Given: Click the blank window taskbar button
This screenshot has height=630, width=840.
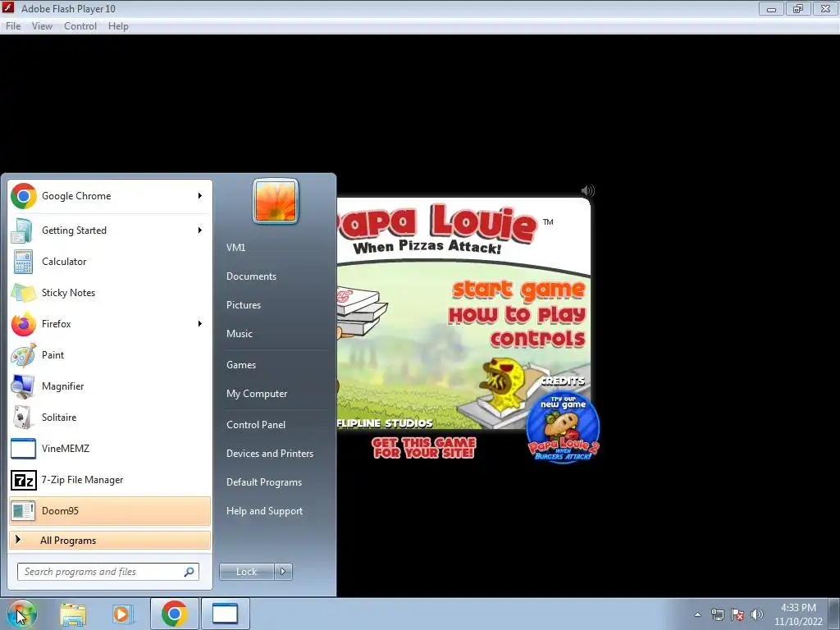Looking at the screenshot, I should [225, 614].
